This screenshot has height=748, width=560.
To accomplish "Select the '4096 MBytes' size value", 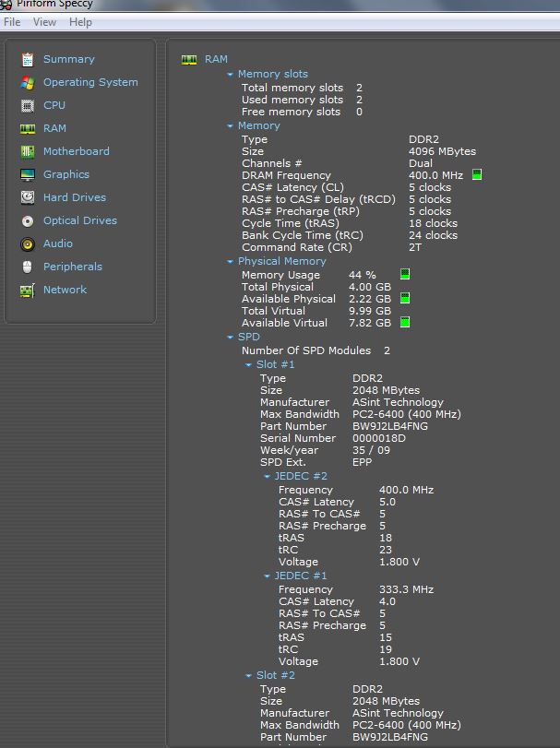I will click(442, 151).
